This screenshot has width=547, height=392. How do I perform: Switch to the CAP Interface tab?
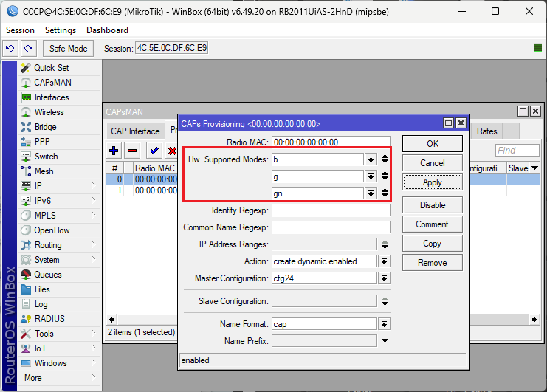click(x=135, y=131)
